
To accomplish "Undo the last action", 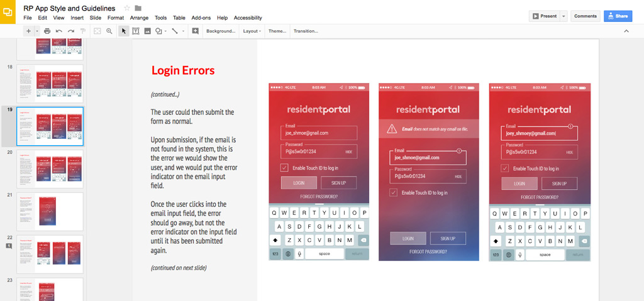I will (x=59, y=31).
